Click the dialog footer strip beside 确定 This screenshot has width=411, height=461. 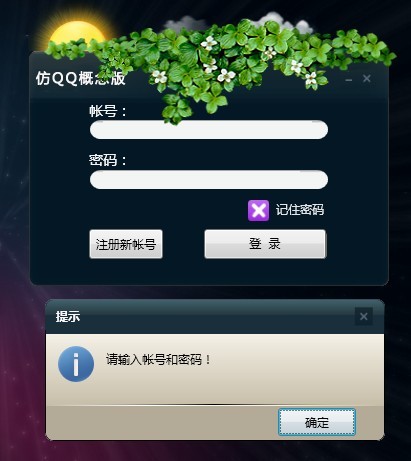pos(162,422)
